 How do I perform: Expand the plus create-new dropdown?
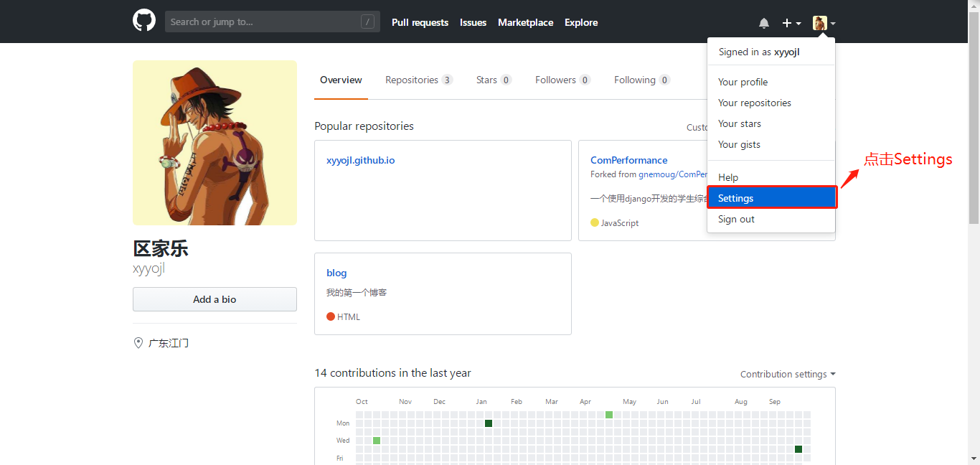pos(791,23)
